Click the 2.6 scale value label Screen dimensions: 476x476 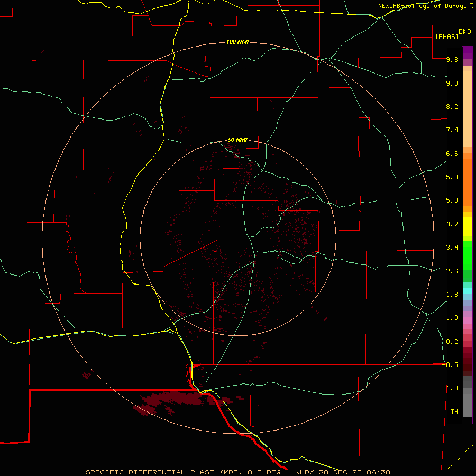click(452, 271)
